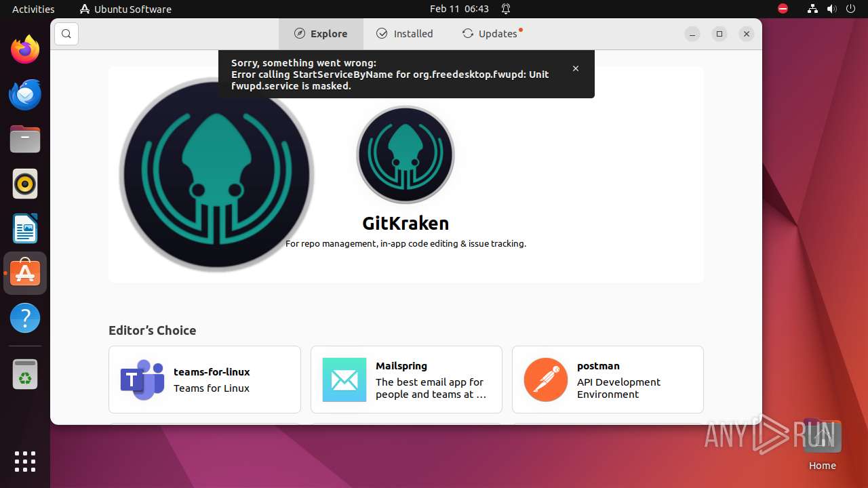The width and height of the screenshot is (868, 488).
Task: Click the postman orange icon
Action: (546, 380)
